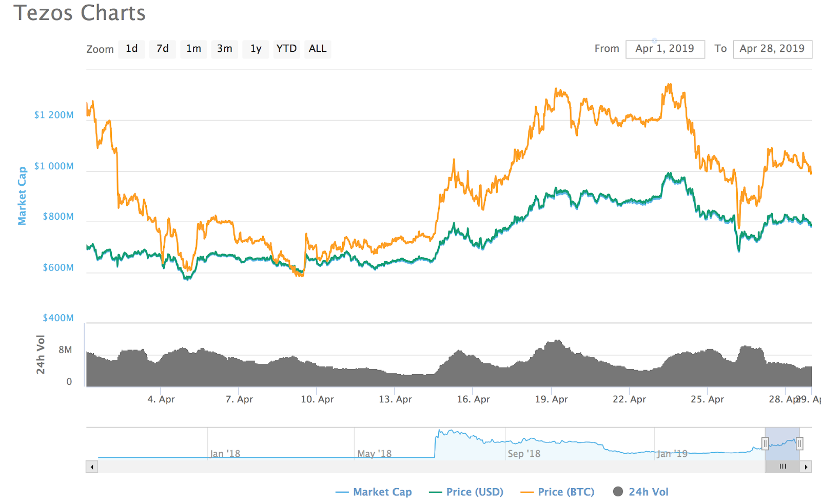The height and width of the screenshot is (504, 821).
Task: Click the $1 200M axis label
Action: pyautogui.click(x=54, y=115)
